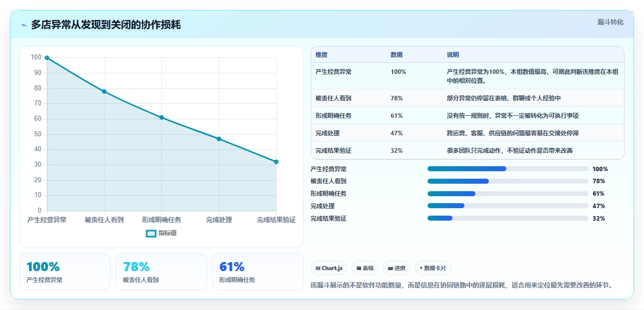Click the 漏斗转化 label in the header
This screenshot has height=310, width=644.
tap(611, 22)
